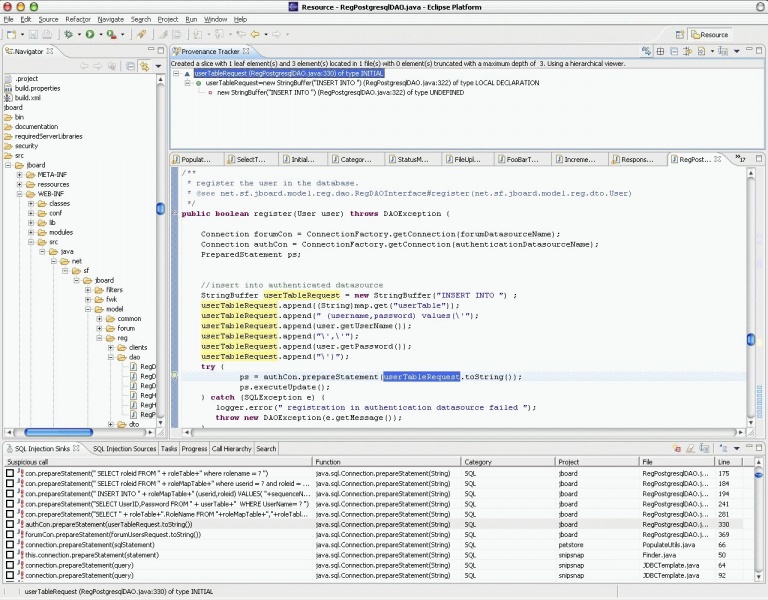Click the green Run icon
Image resolution: width=768 pixels, height=600 pixels.
pyautogui.click(x=90, y=34)
